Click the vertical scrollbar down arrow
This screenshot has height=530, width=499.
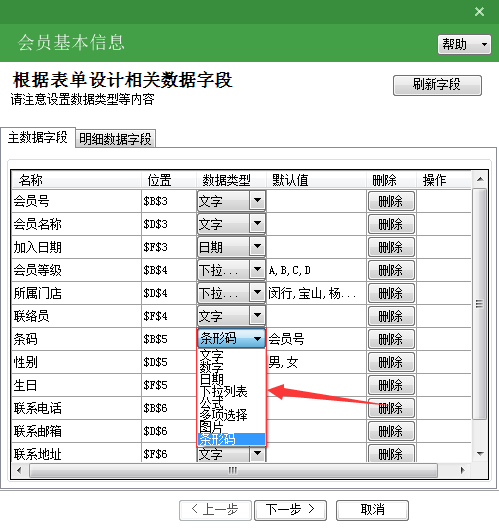coord(480,454)
